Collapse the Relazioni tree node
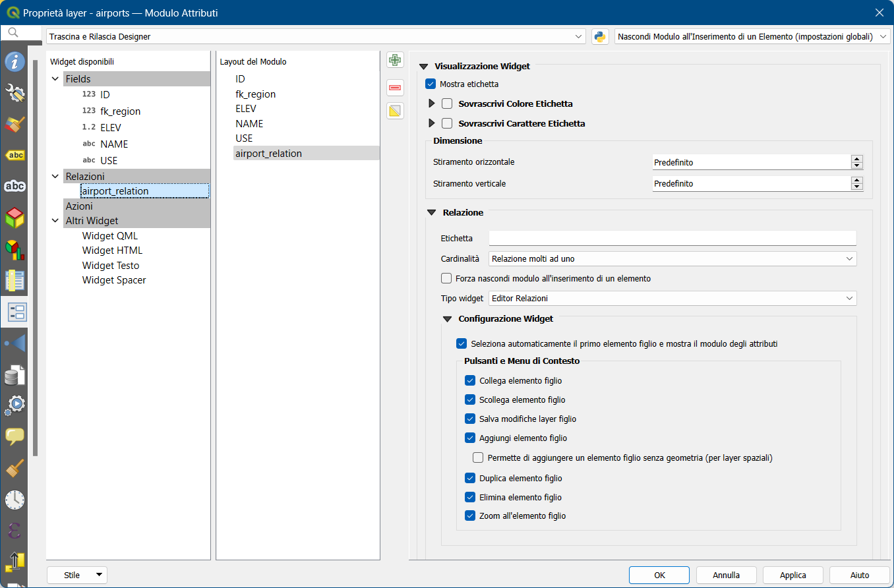 coord(55,177)
